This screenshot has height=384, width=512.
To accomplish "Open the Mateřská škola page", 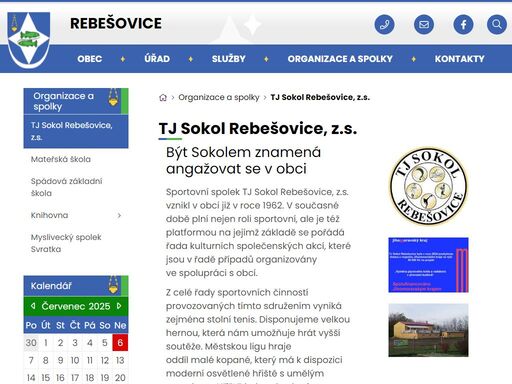I will (x=61, y=159).
